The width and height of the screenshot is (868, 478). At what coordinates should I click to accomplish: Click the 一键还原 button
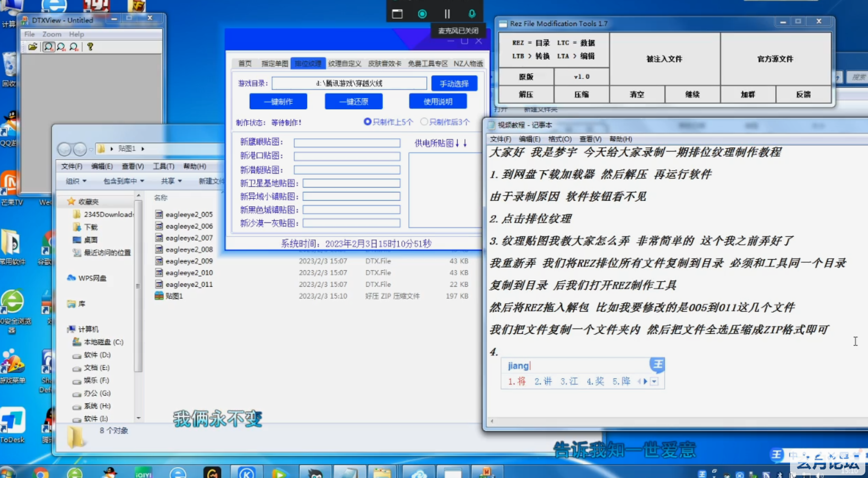point(354,102)
